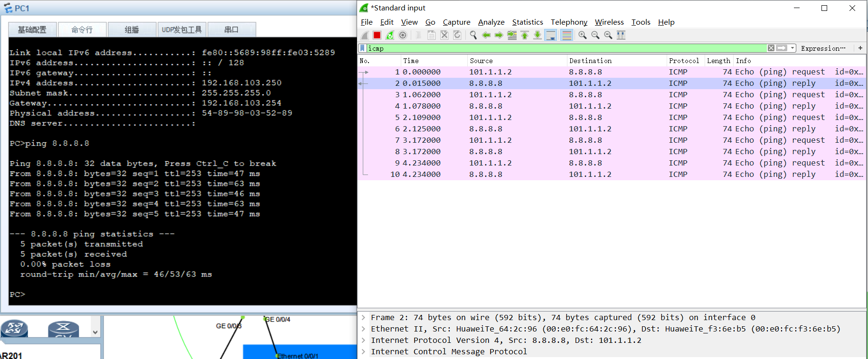Viewport: 868px width, 359px height.
Task: Go back in packet history
Action: point(486,35)
